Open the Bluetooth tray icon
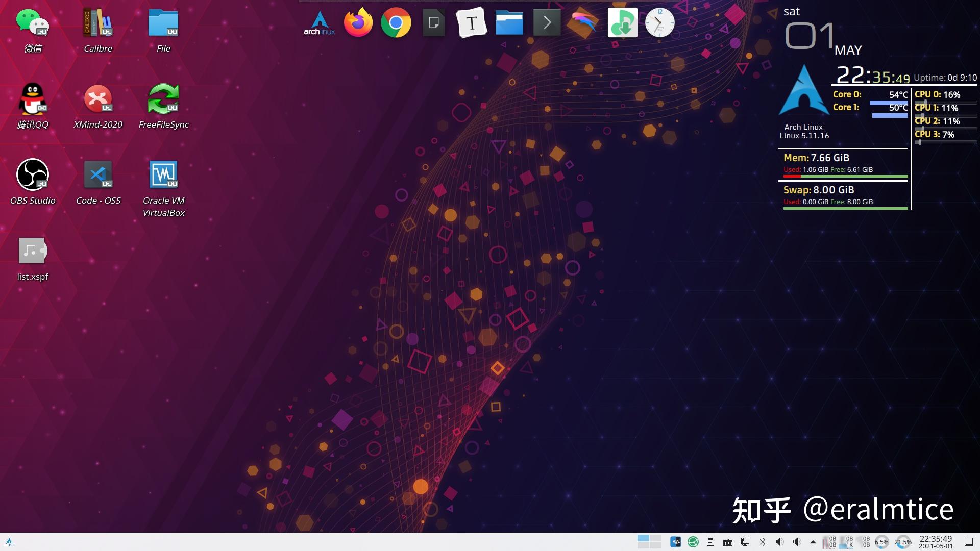Image resolution: width=980 pixels, height=551 pixels. 763,542
